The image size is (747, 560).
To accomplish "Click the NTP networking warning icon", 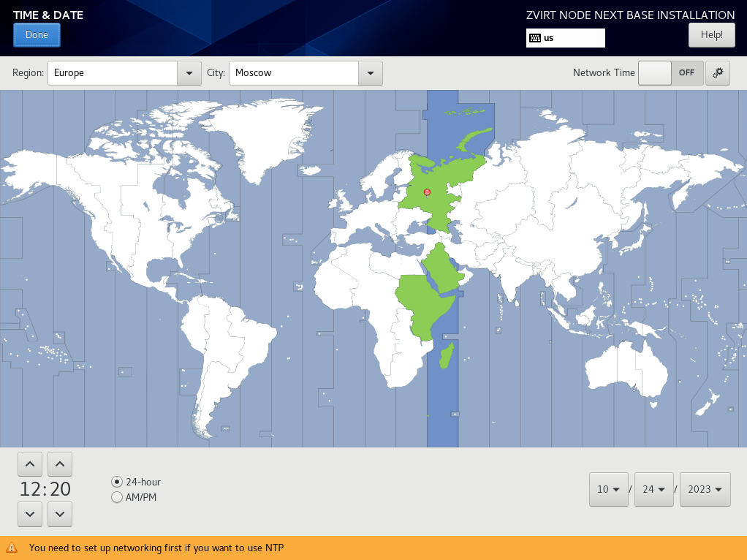I will pyautogui.click(x=12, y=548).
